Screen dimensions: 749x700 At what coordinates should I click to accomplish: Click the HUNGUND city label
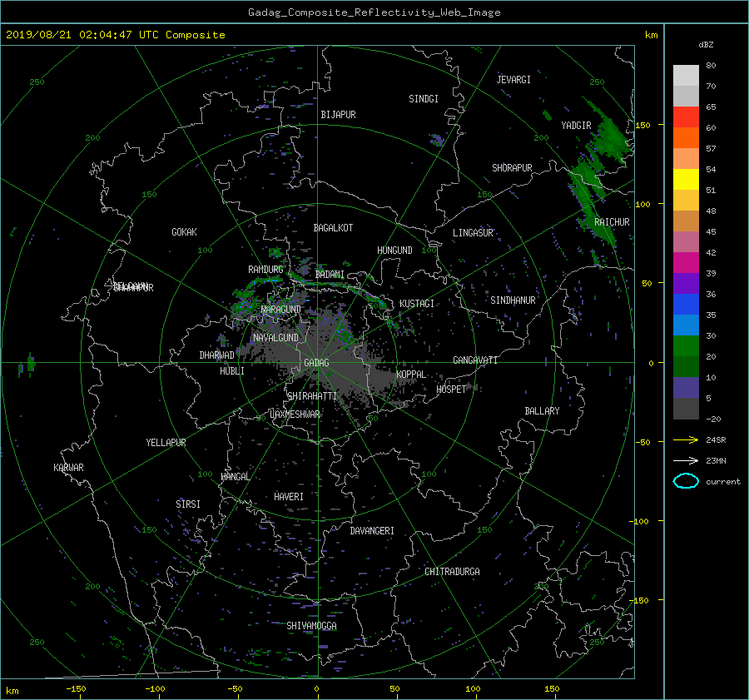pyautogui.click(x=394, y=251)
